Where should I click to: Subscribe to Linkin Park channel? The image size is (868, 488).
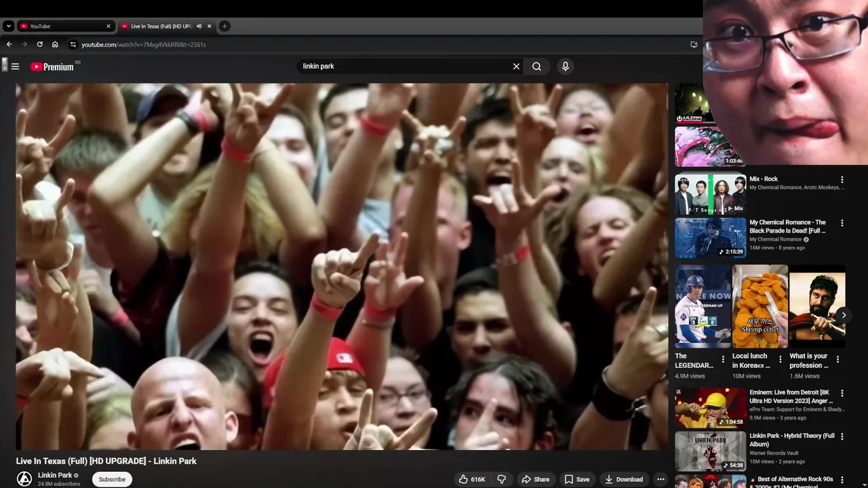point(112,479)
